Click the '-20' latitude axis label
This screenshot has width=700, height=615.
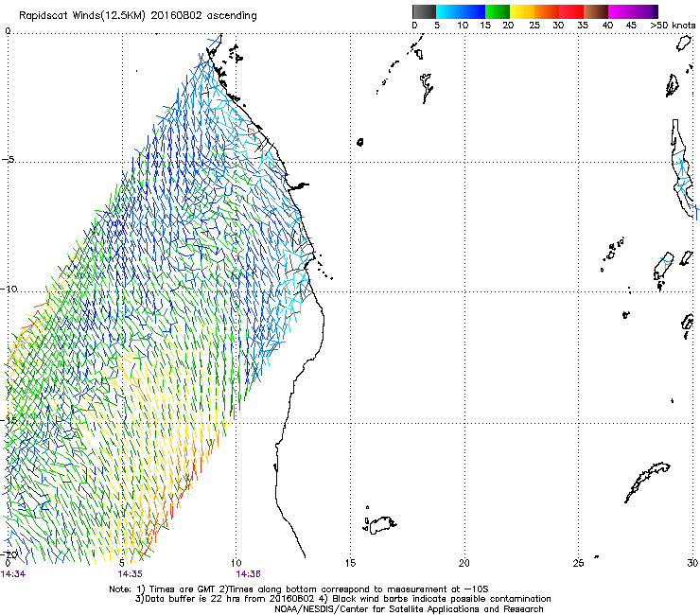coord(9,554)
